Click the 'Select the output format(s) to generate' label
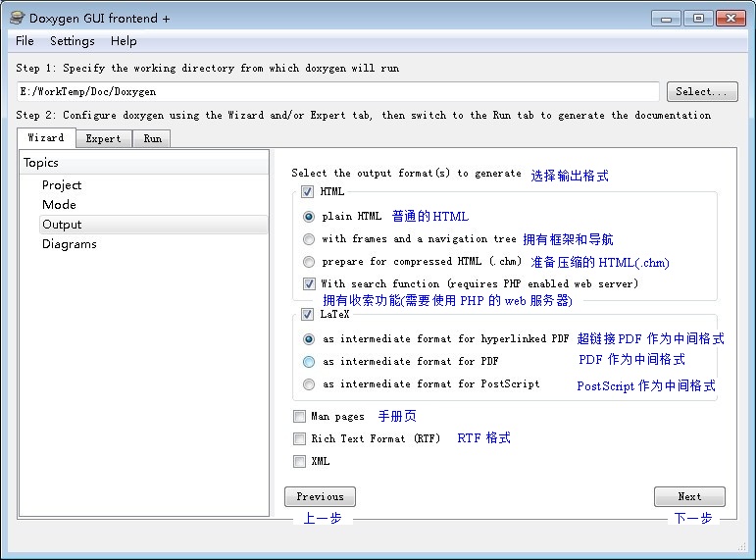 pos(406,174)
